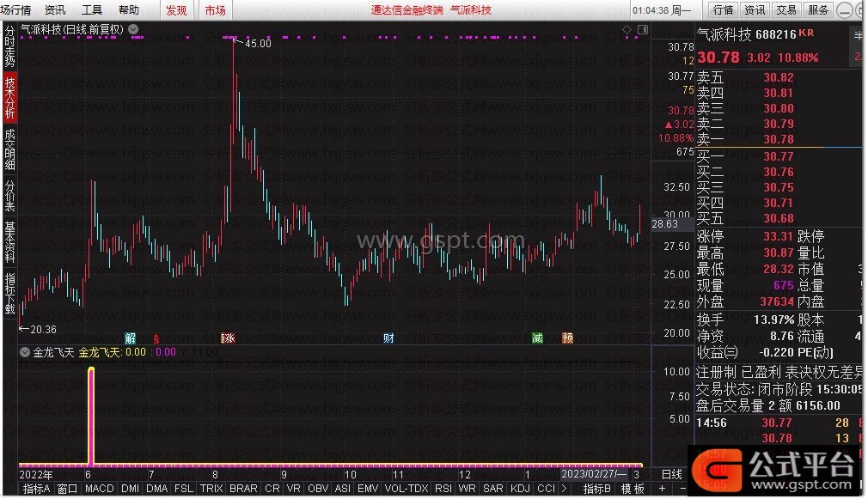The height and width of the screenshot is (499, 868).
Task: Switch the indicator to KDJ
Action: (x=520, y=489)
